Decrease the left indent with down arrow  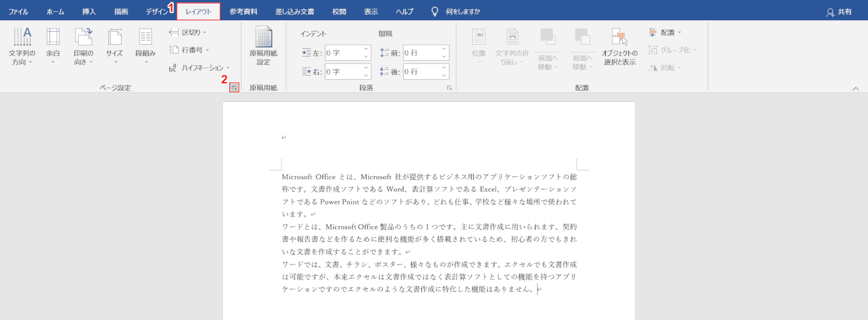[366, 57]
